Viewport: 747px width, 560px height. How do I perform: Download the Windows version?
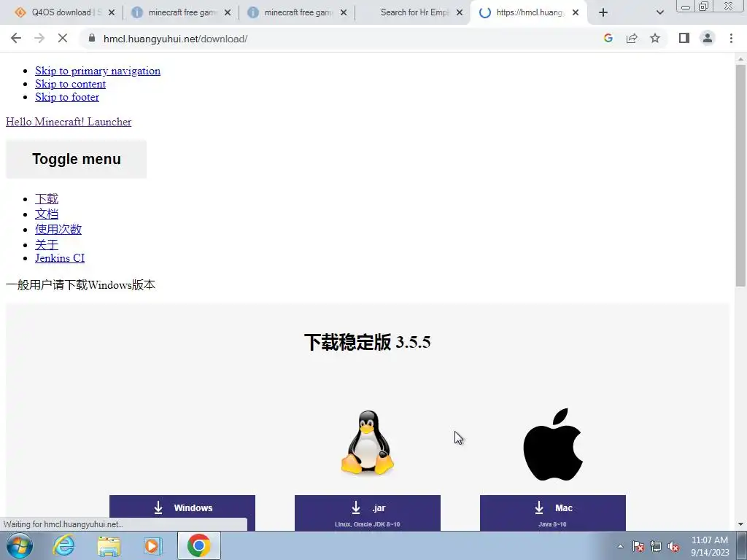tap(182, 513)
